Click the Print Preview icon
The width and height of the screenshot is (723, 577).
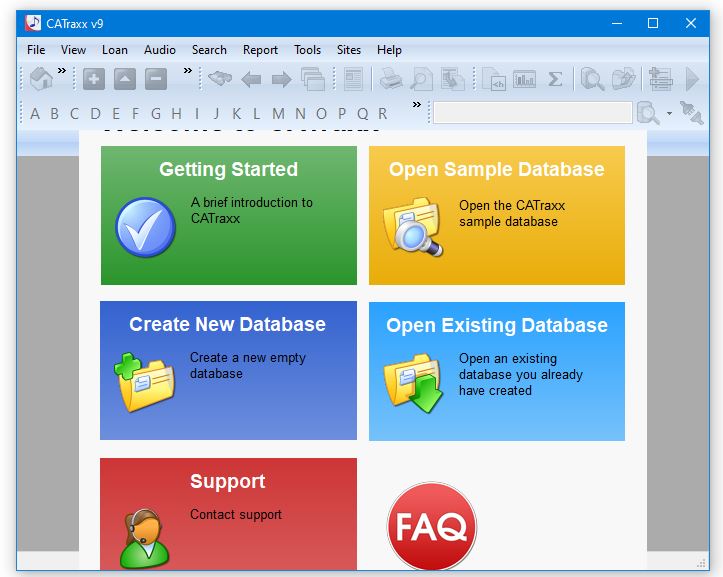(421, 79)
